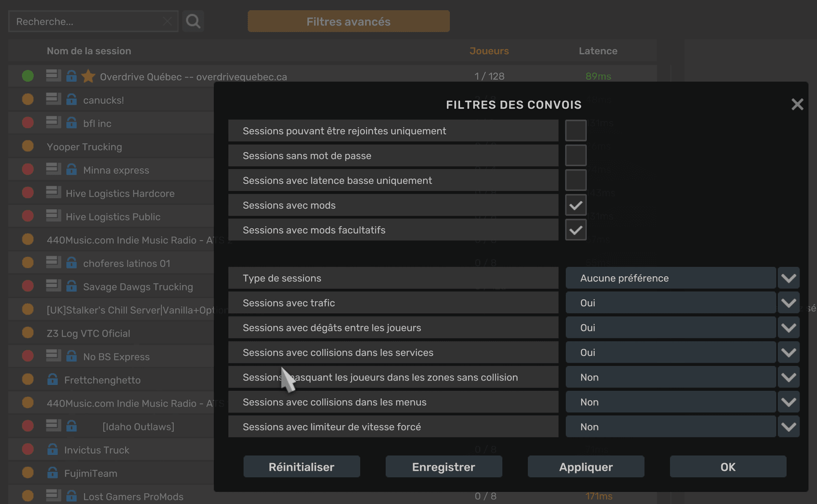Close the Filtres des convois dialog
Viewport: 817px width, 504px height.
[797, 105]
